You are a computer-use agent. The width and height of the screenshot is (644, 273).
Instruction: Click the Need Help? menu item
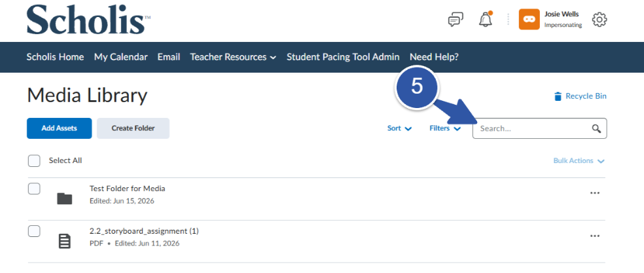coord(434,57)
